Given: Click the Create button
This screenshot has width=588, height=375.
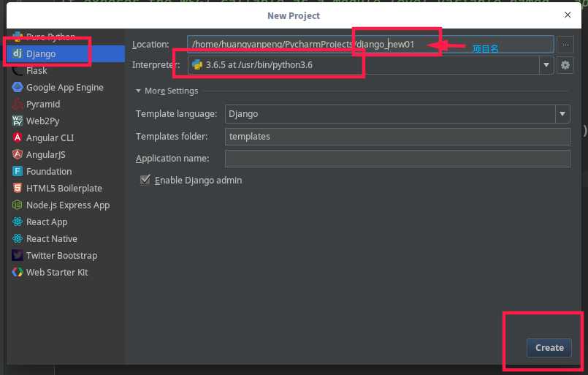Looking at the screenshot, I should [549, 348].
